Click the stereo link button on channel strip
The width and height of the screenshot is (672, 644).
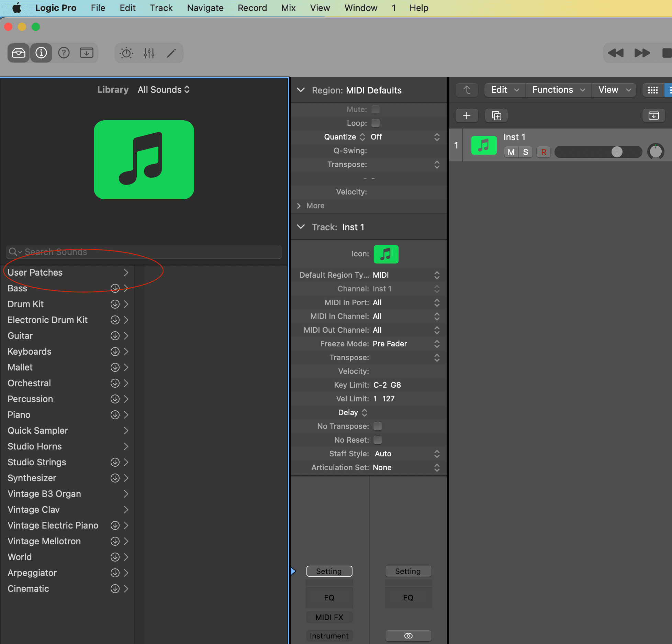pyautogui.click(x=408, y=636)
